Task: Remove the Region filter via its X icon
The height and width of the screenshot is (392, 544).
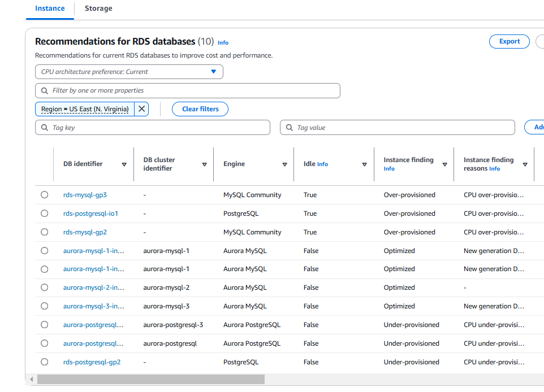Action: pyautogui.click(x=141, y=108)
